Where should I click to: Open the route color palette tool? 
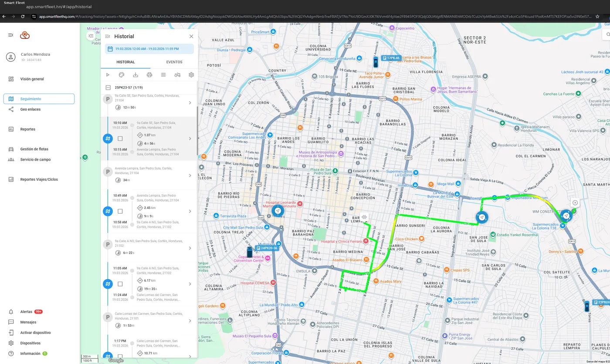[x=122, y=74]
